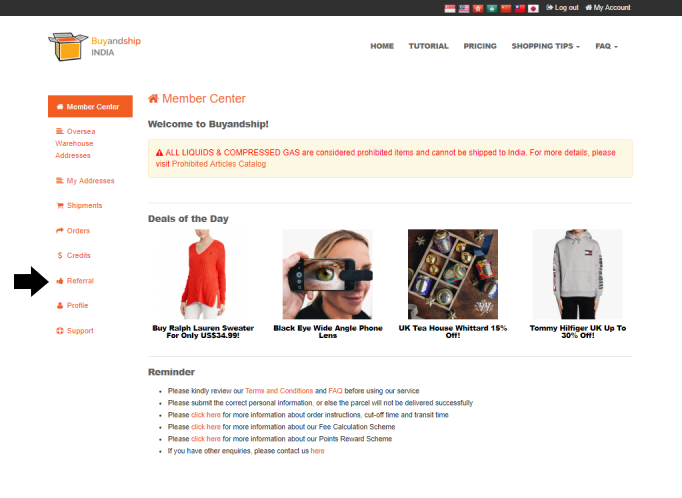Open Oversea Warehouse Addresses sidebar link
682x498 pixels.
(75, 144)
